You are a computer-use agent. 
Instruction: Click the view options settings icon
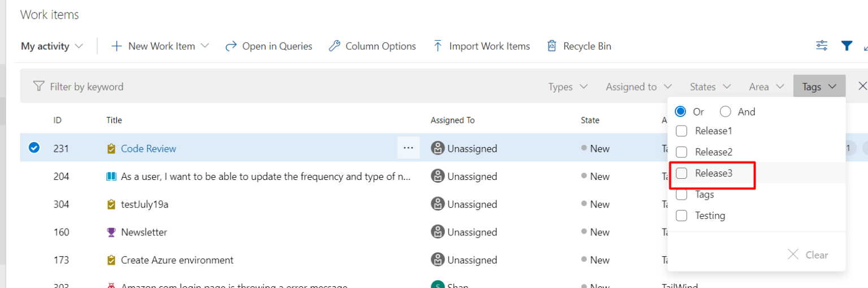(822, 46)
